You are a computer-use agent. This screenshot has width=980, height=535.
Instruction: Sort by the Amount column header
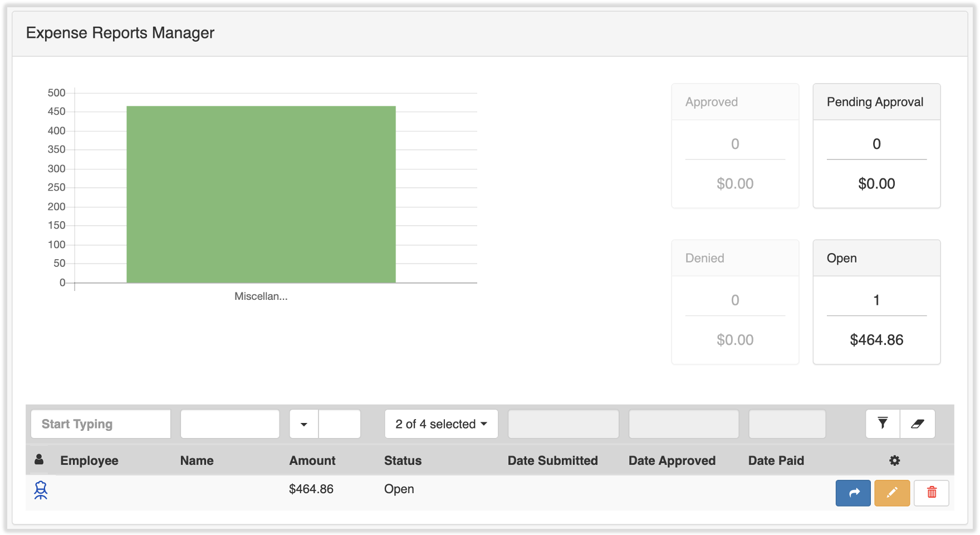(312, 460)
